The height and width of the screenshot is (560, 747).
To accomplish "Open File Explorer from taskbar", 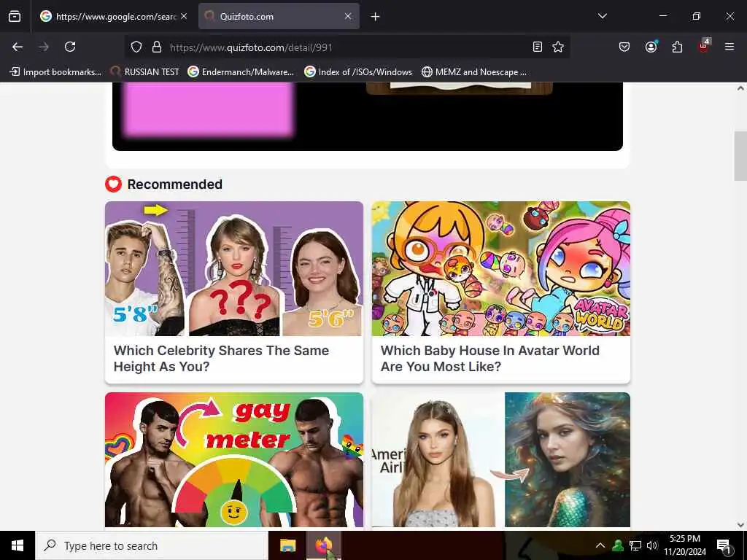I will point(287,545).
